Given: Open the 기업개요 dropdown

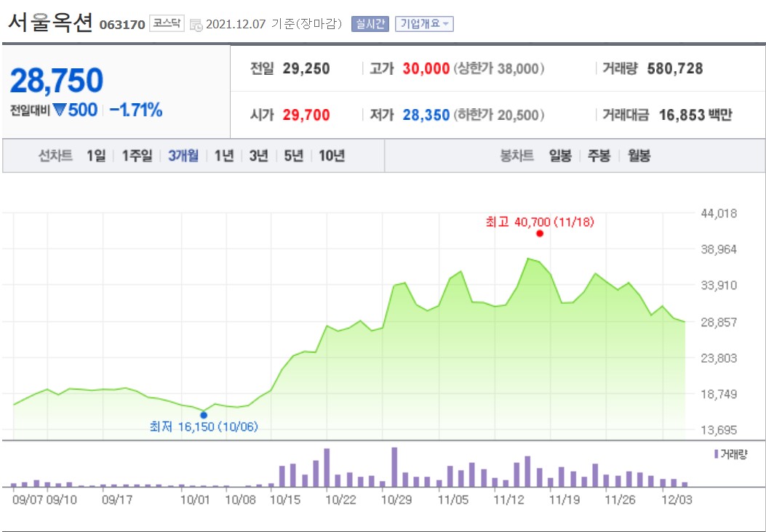Looking at the screenshot, I should point(424,24).
